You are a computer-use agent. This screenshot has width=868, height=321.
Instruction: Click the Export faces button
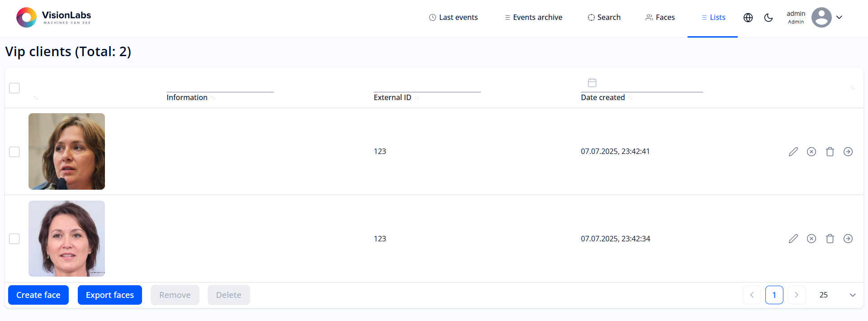[110, 295]
